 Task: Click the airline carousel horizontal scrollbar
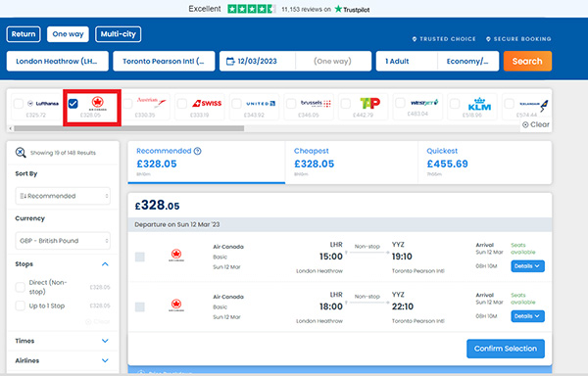(x=129, y=128)
